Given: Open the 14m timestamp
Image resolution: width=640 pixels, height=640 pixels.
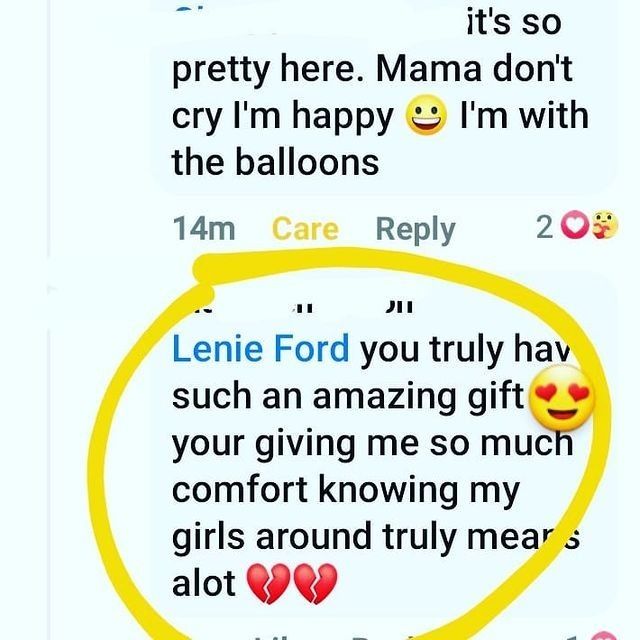Looking at the screenshot, I should click(204, 229).
